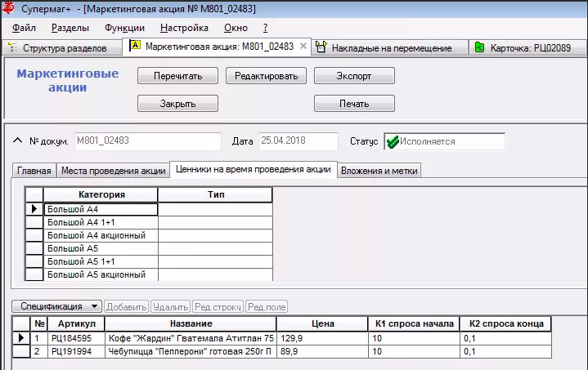This screenshot has width=588, height=370.
Task: Click the Перечитать button
Action: (x=177, y=76)
